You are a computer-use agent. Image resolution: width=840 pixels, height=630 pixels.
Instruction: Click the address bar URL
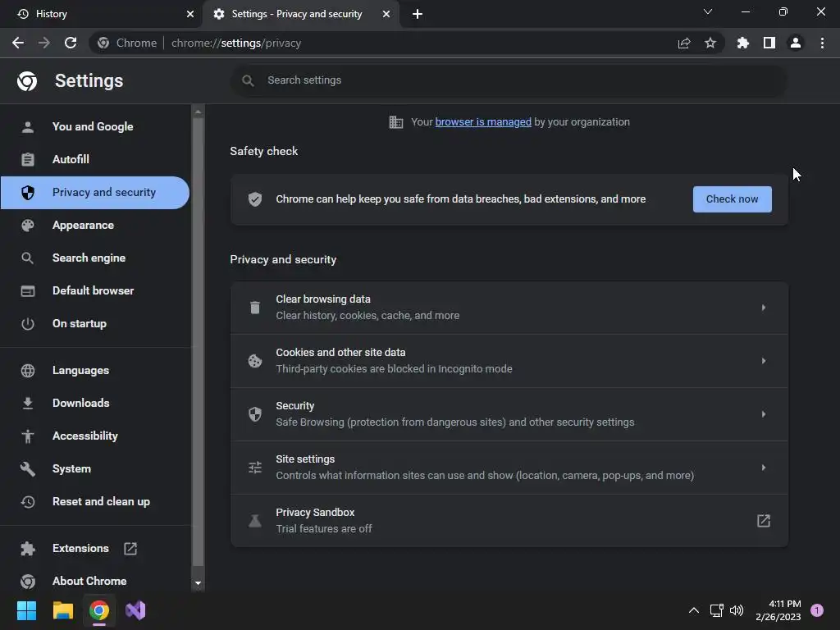[x=236, y=43]
